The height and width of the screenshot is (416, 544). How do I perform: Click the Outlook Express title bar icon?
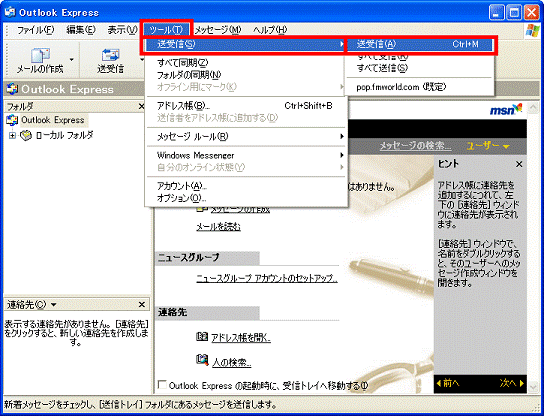pos(10,12)
